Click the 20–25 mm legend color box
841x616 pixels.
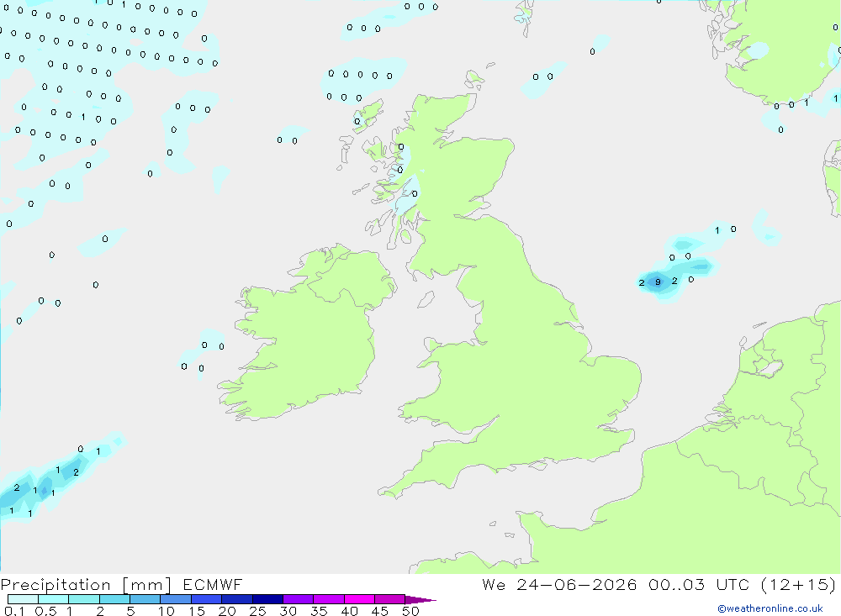coord(237,599)
